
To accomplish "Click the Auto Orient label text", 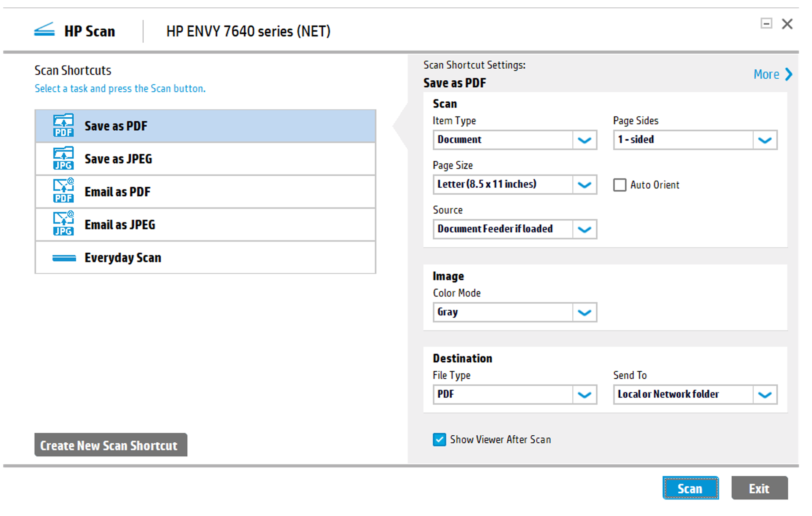I will pos(655,185).
